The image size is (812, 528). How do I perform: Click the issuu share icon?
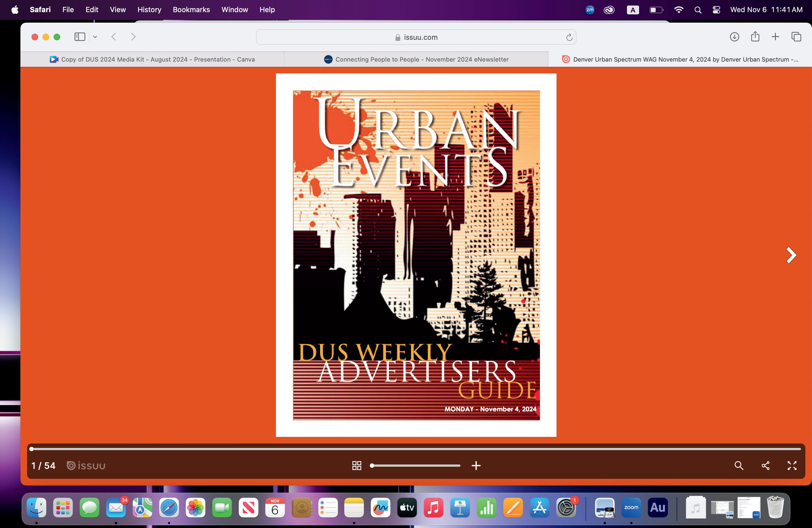[x=765, y=466]
